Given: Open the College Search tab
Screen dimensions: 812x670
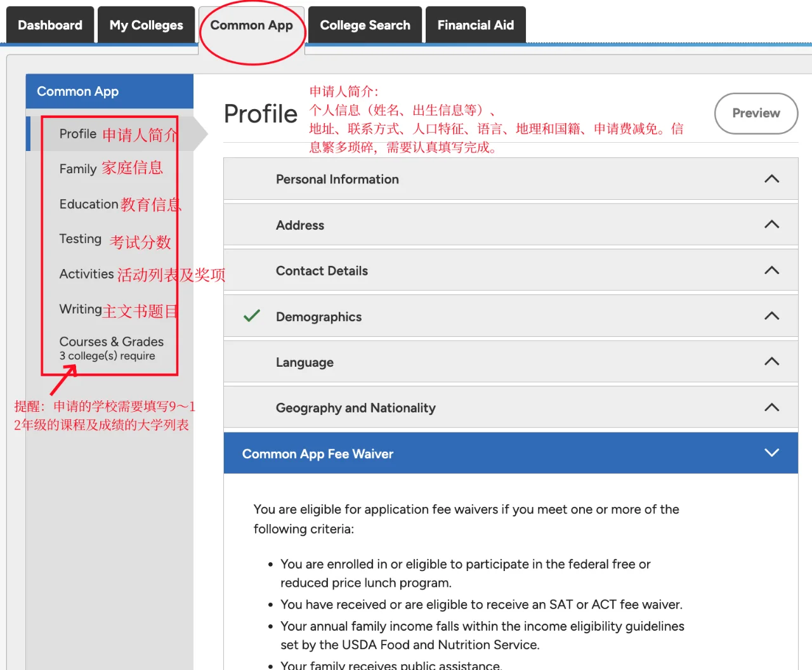Looking at the screenshot, I should (365, 25).
